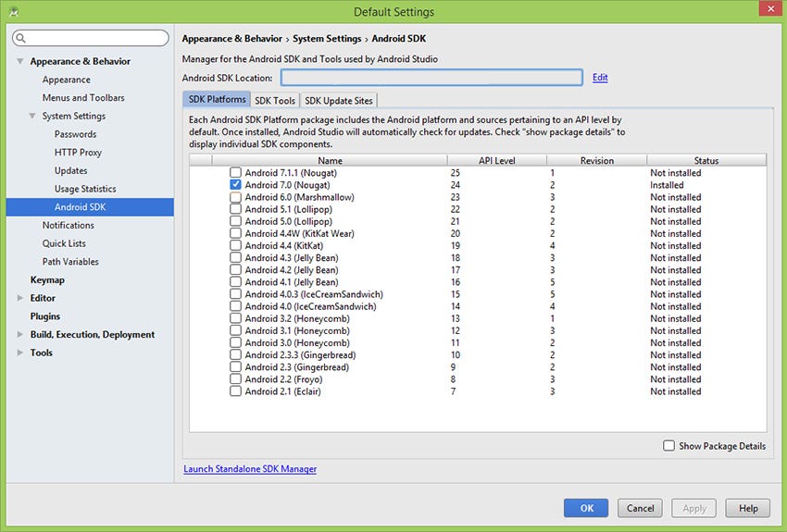Open Path Variables settings
The image size is (787, 532).
point(70,262)
